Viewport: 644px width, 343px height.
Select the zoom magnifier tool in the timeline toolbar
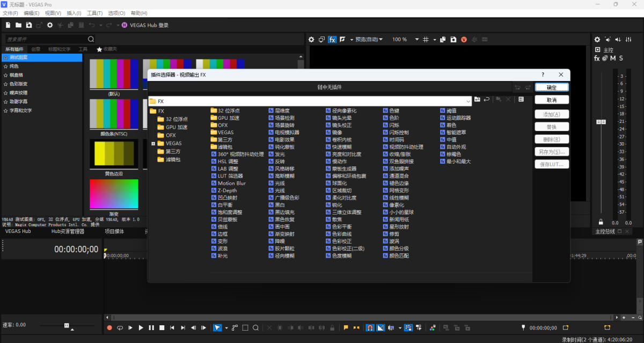point(256,327)
